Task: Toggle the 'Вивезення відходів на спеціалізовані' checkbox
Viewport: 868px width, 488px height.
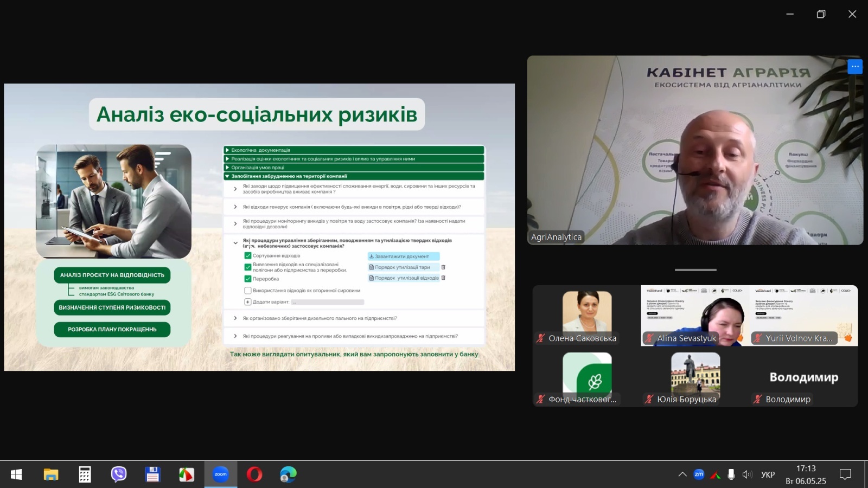Action: tap(248, 267)
